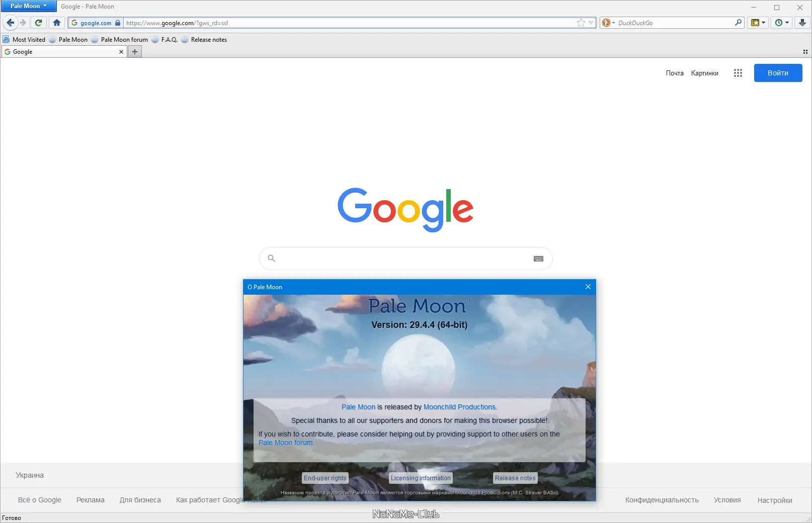Click the magnifier icon in the DuckDuckGo search bar
Viewport: 812px width, 523px height.
[x=738, y=23]
